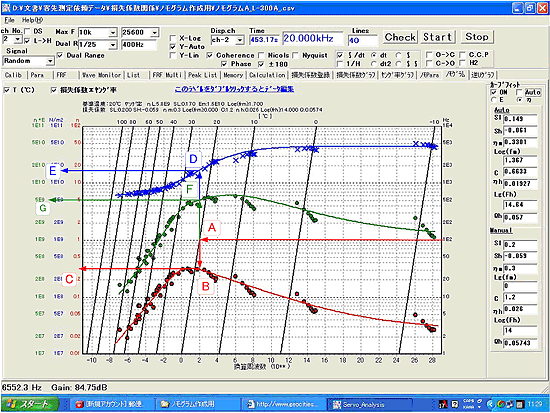550x413 pixels.
Task: Toggle the Coherence checkbox
Action: [210, 55]
